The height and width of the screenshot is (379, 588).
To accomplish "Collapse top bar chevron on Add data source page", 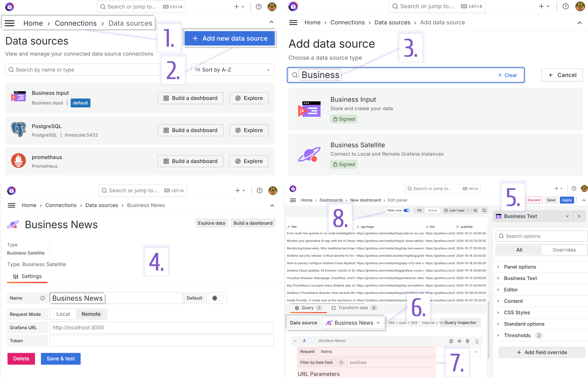I will click(579, 23).
